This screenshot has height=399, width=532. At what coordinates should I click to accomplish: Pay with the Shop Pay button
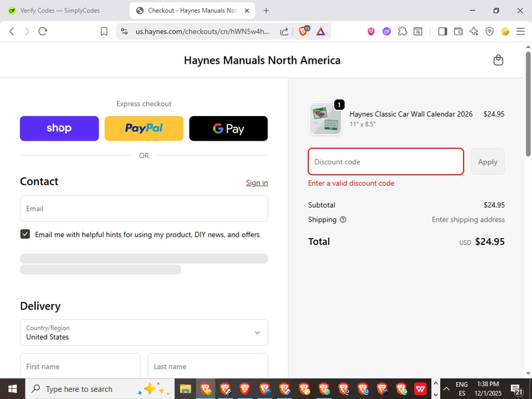(59, 128)
